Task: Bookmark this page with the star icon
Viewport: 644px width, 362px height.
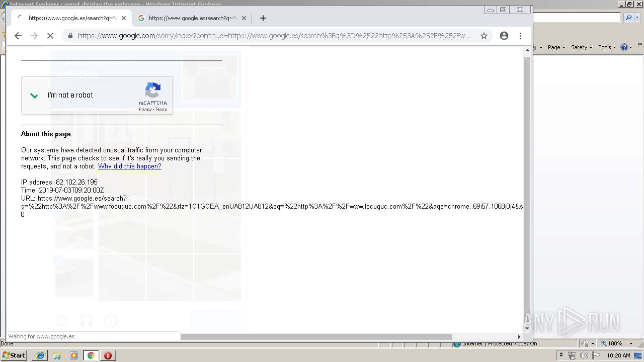Action: [484, 36]
